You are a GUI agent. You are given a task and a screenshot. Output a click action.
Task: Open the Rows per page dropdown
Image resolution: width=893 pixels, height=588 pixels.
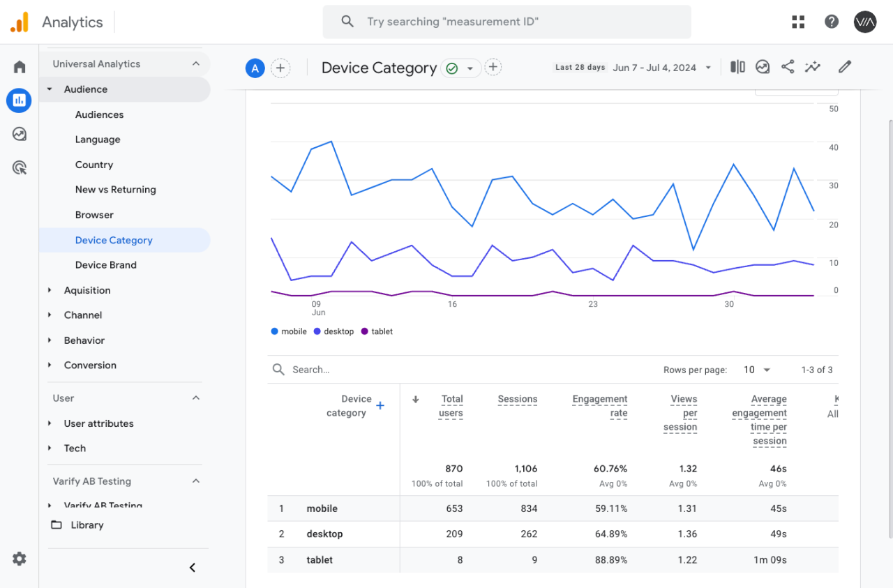(x=757, y=370)
